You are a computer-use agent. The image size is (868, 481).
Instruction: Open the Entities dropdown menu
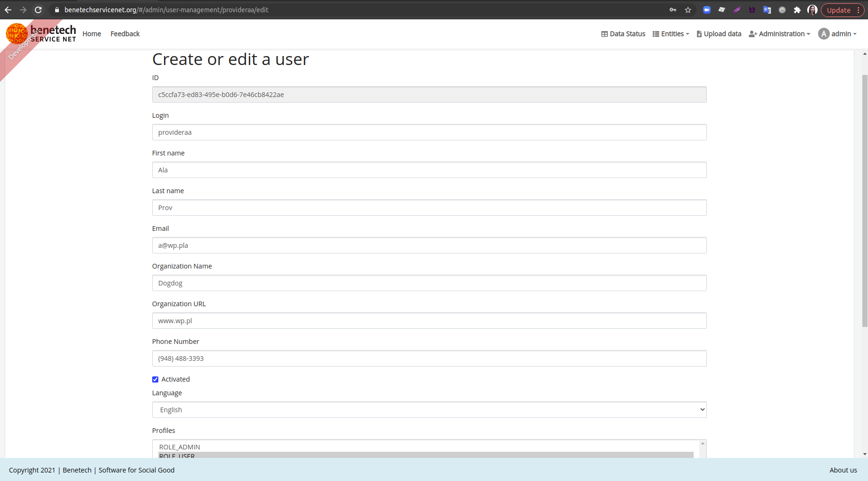(x=671, y=33)
